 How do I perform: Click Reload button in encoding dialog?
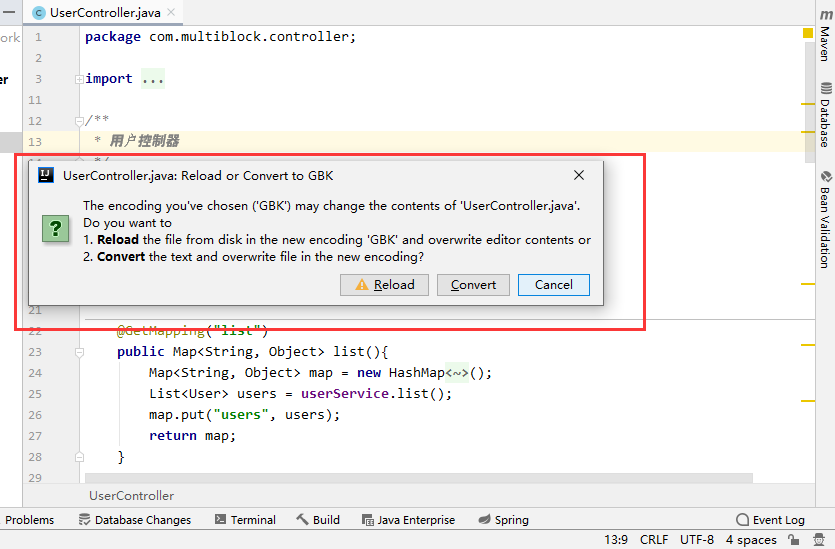tap(384, 285)
